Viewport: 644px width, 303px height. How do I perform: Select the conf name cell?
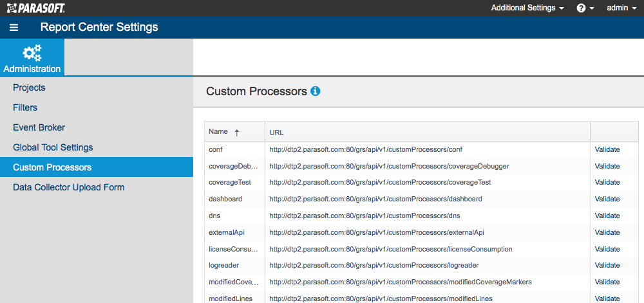click(235, 150)
